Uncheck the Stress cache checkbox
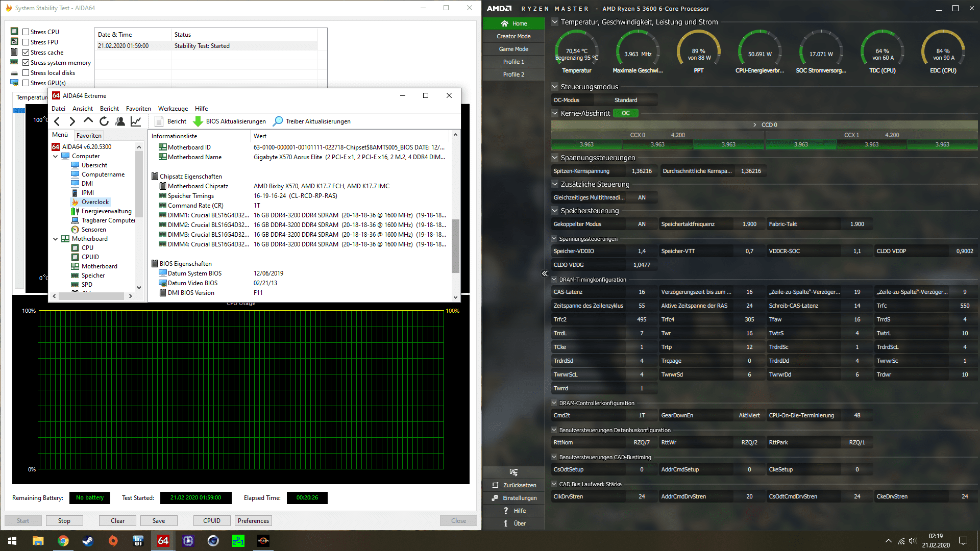The height and width of the screenshot is (551, 980). tap(26, 53)
